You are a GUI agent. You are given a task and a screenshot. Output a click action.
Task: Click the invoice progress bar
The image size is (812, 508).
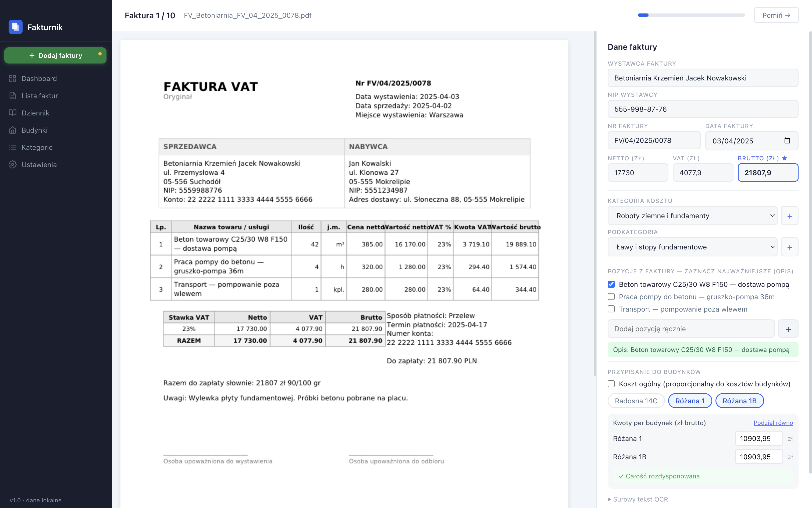click(691, 15)
